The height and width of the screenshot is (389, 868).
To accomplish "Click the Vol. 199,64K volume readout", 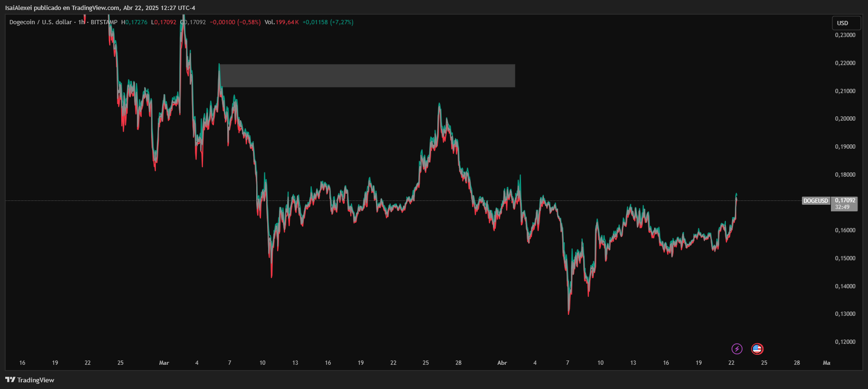I will click(281, 22).
